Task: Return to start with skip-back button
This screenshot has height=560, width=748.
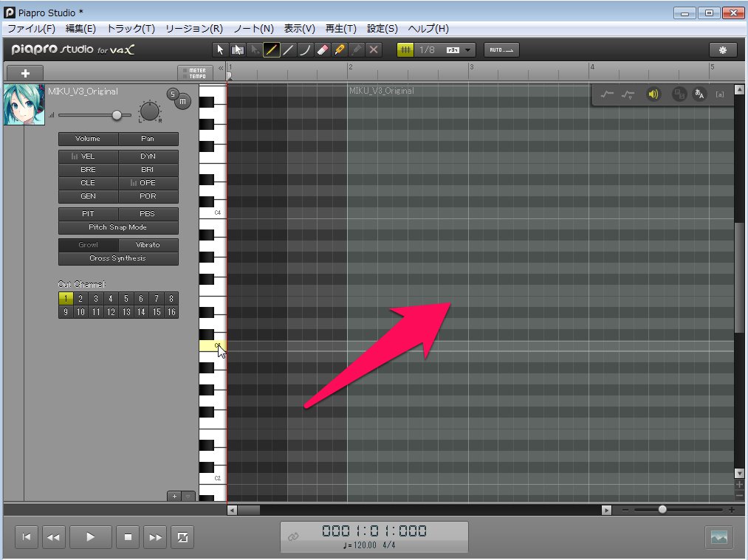Action: click(27, 537)
